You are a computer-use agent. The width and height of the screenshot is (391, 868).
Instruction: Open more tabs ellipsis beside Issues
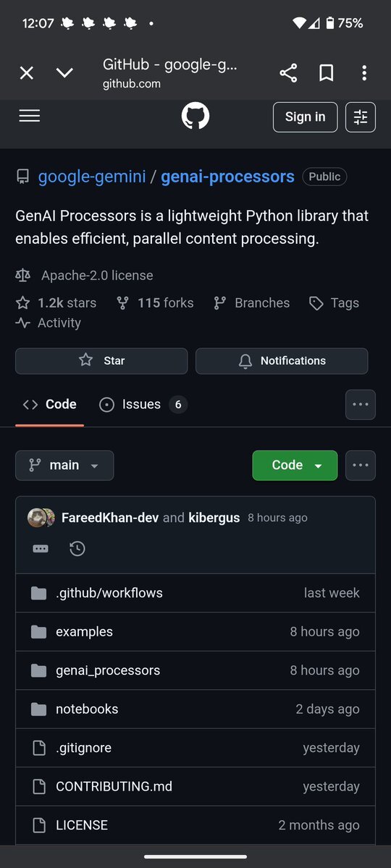click(361, 405)
